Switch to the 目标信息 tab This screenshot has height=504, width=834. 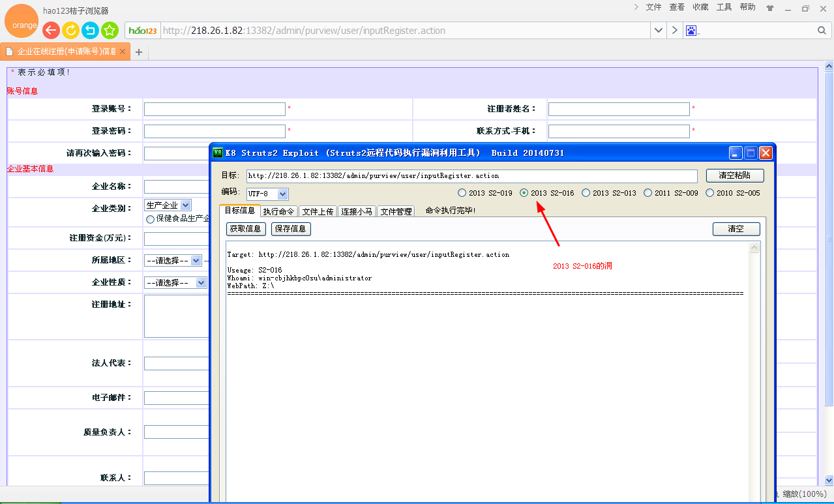coord(239,211)
